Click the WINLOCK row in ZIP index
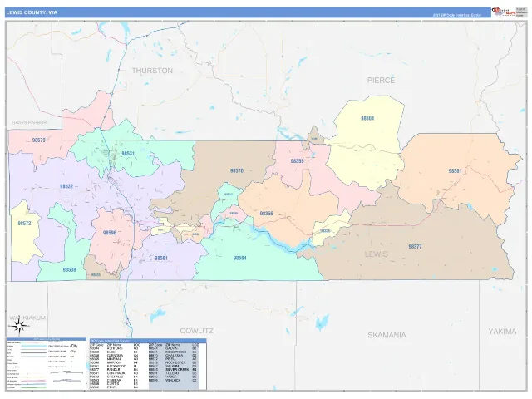Image resolution: width=532 pixels, height=399 pixels. tap(174, 381)
